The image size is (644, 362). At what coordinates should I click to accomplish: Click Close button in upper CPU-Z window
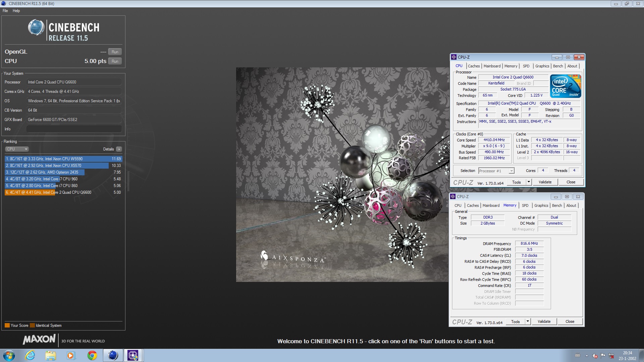point(571,182)
